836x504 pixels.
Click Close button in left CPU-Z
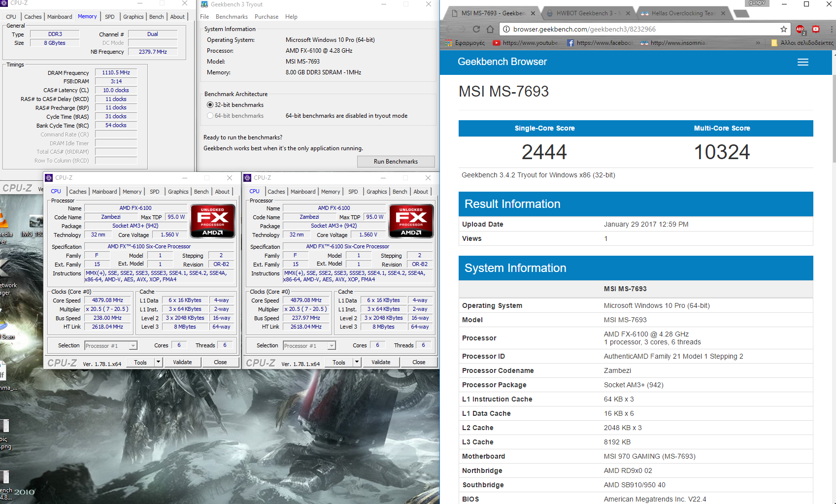coord(220,362)
